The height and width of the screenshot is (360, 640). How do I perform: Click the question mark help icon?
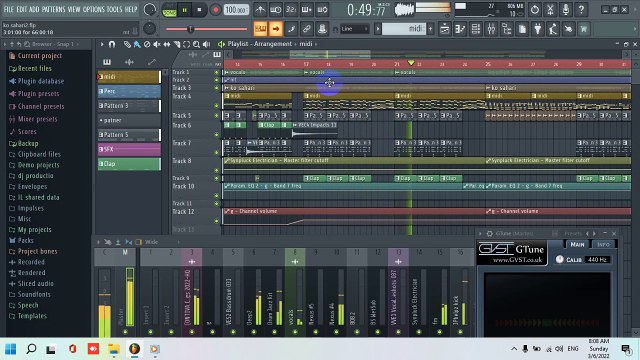(581, 9)
